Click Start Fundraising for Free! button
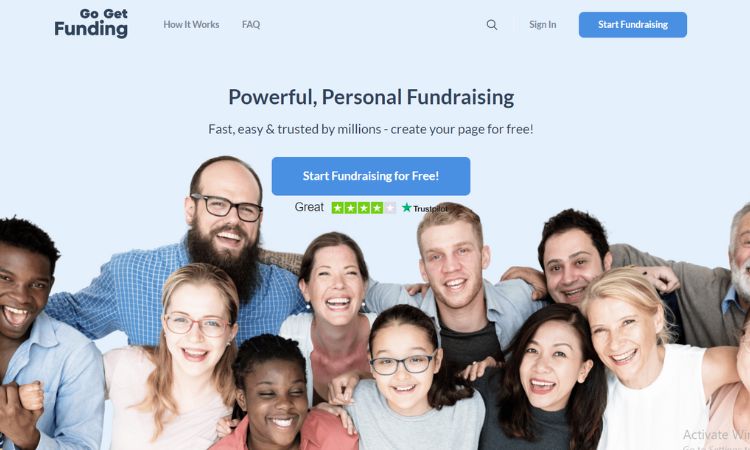The height and width of the screenshot is (450, 750). click(371, 176)
